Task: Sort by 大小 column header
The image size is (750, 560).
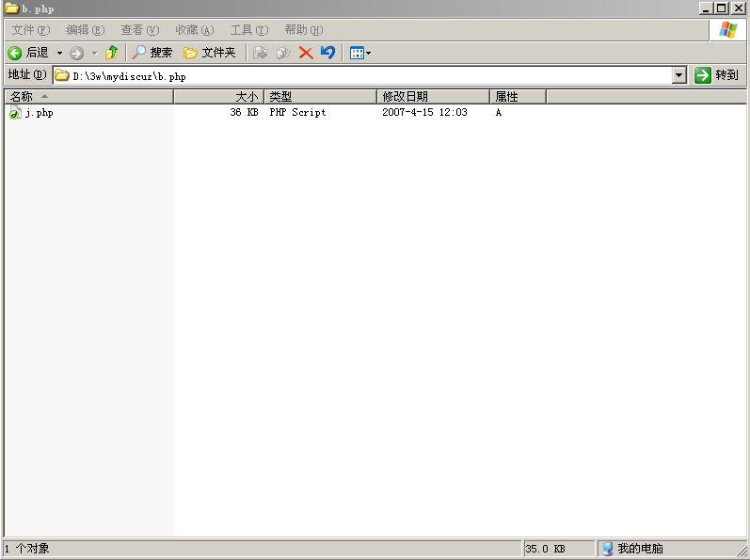Action: tap(218, 97)
